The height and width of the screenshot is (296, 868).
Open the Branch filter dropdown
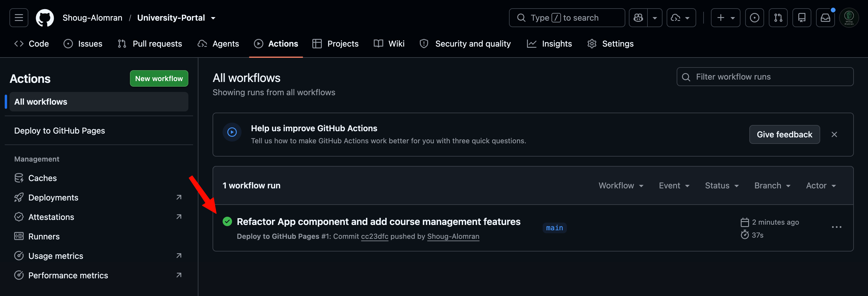pos(772,186)
